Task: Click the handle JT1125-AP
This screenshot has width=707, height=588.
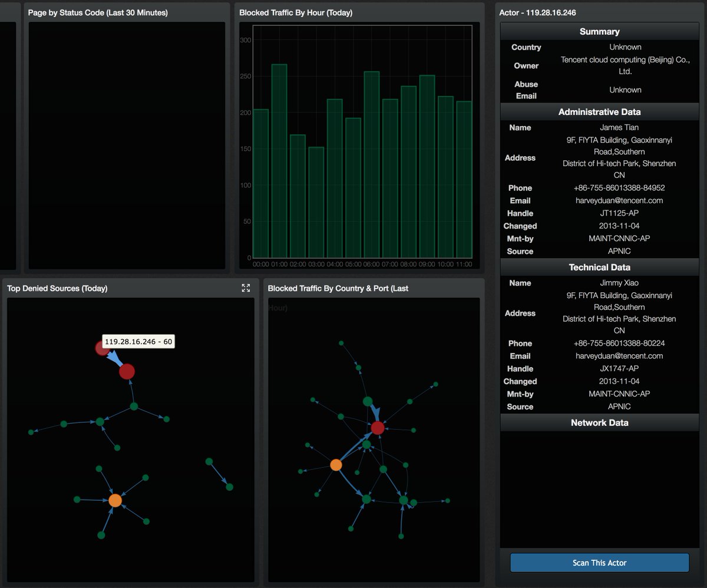Action: pos(619,213)
